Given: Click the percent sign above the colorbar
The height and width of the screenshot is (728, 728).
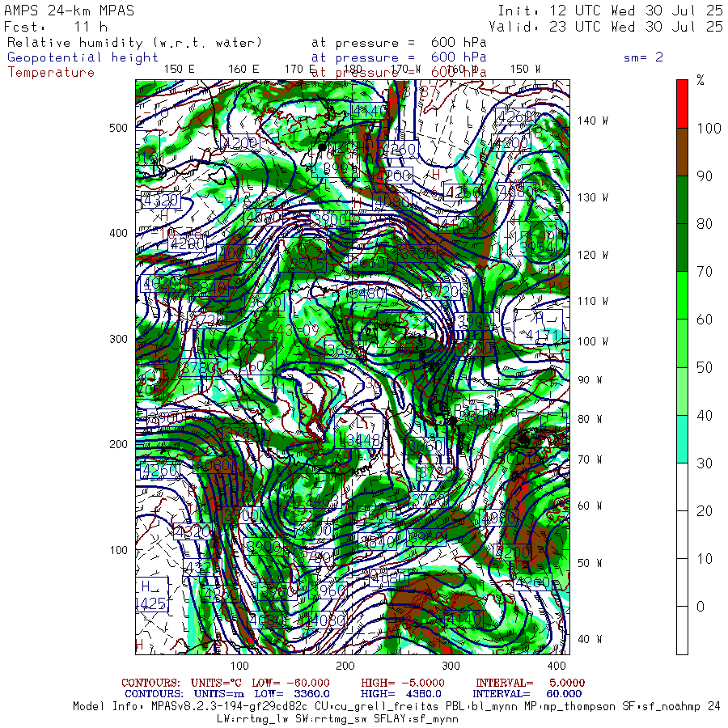Looking at the screenshot, I should click(x=700, y=80).
